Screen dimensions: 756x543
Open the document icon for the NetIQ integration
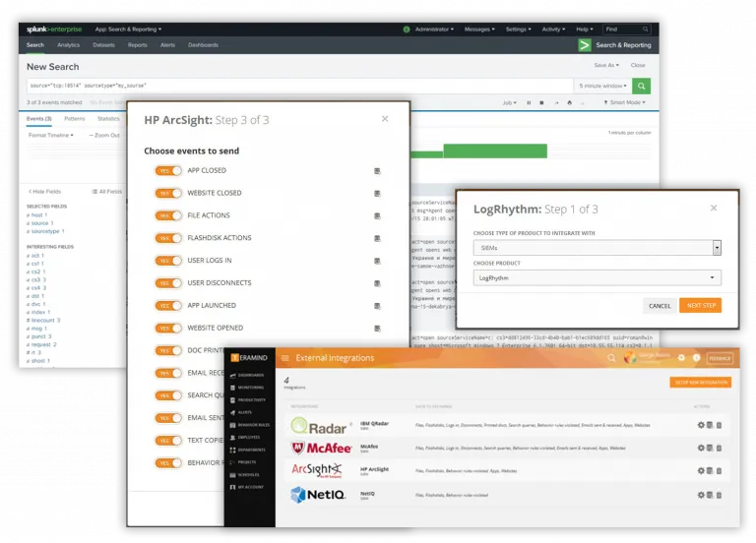(710, 495)
